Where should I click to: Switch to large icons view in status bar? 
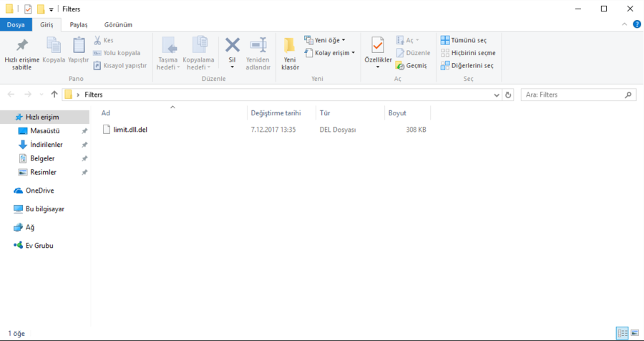point(635,333)
